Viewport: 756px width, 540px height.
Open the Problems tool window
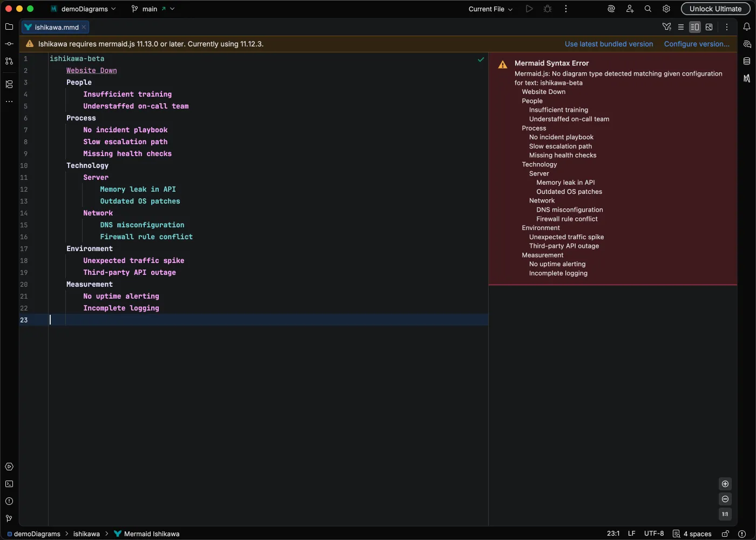[x=9, y=501]
